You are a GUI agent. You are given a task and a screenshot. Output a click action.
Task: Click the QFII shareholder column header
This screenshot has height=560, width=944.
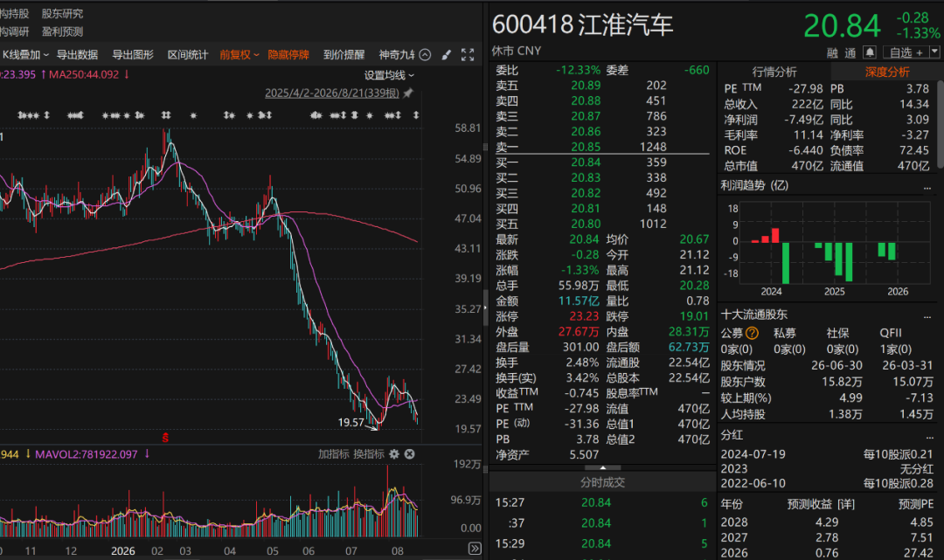pos(891,333)
